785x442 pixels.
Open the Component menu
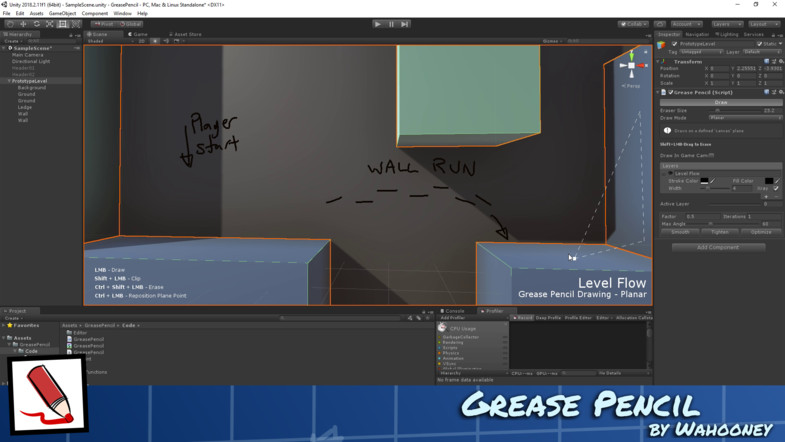[x=95, y=14]
